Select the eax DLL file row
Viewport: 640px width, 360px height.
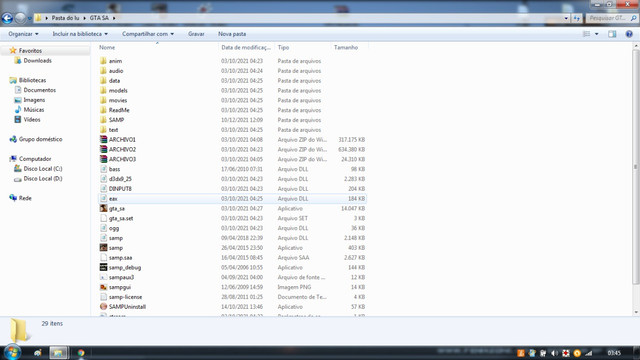coord(232,198)
